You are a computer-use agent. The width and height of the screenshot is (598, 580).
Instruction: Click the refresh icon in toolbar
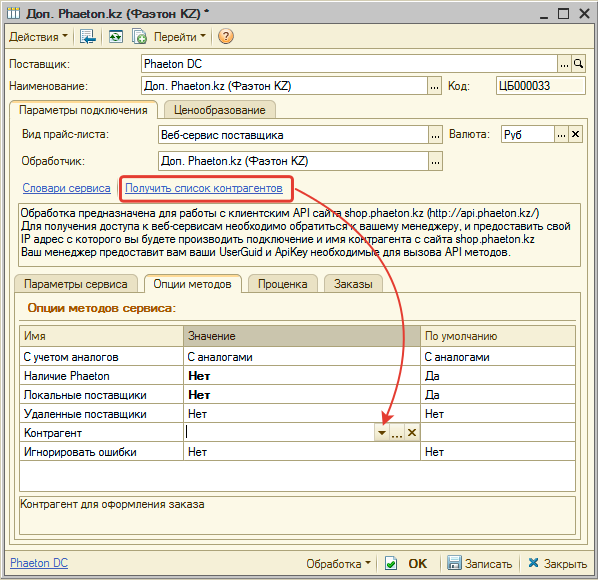click(116, 37)
